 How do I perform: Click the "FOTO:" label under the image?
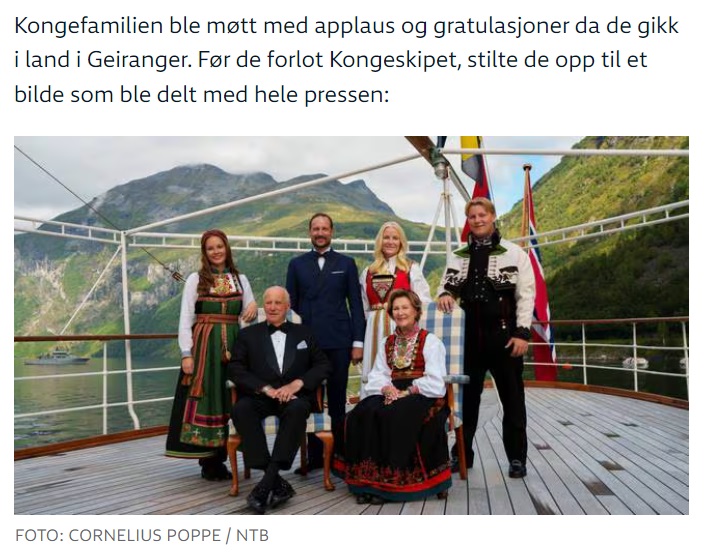pos(39,536)
